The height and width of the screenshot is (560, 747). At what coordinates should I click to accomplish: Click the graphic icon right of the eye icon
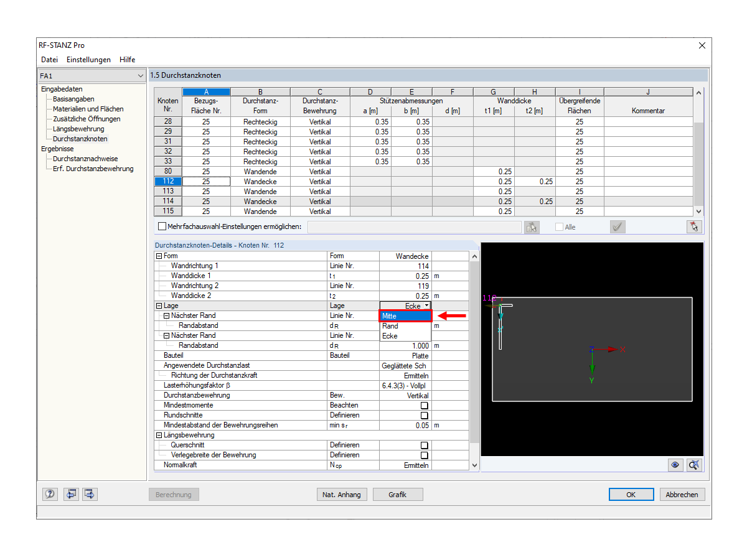pyautogui.click(x=695, y=465)
